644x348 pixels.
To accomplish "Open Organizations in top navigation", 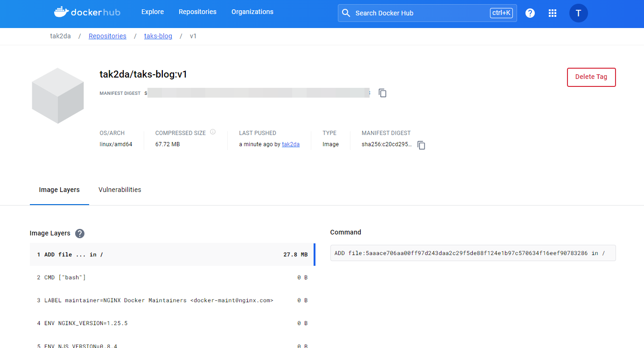I will tap(252, 12).
